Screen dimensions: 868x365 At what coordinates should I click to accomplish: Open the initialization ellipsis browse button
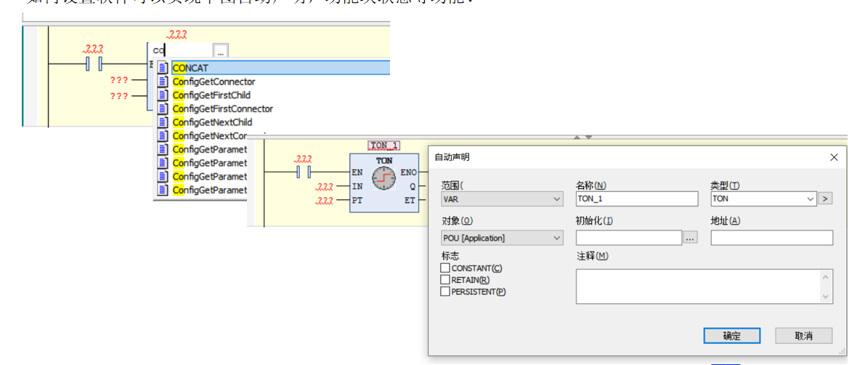pyautogui.click(x=690, y=238)
